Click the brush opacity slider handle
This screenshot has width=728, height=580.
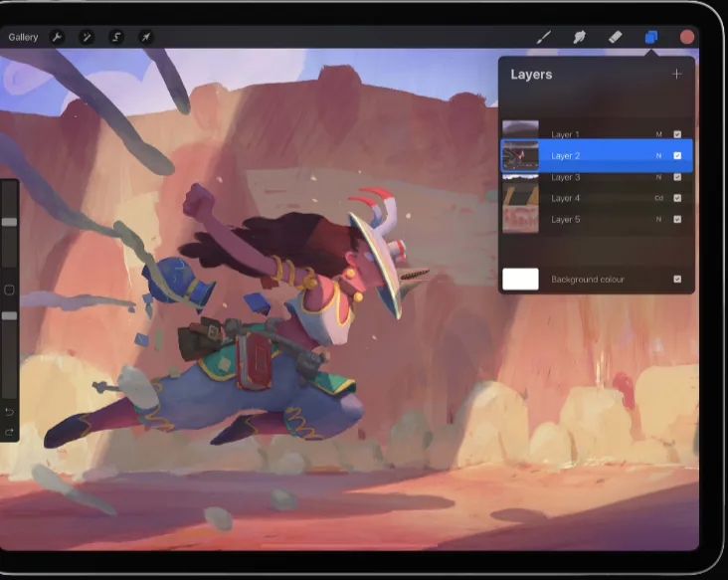coord(9,315)
